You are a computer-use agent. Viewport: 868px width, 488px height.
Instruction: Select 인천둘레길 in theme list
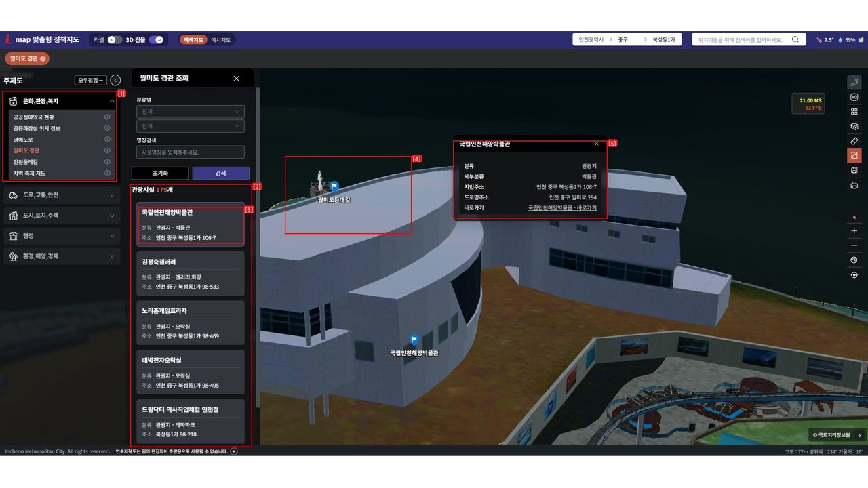(26, 162)
